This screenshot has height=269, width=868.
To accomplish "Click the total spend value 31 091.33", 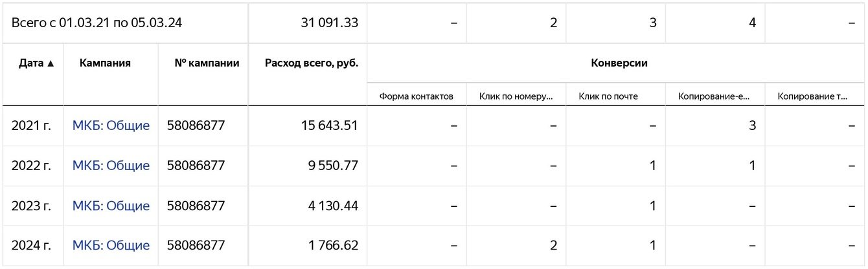I will point(330,23).
